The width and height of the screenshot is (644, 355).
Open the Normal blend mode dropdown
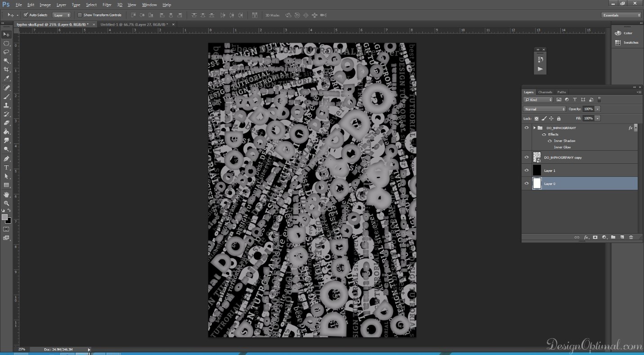[x=545, y=109]
